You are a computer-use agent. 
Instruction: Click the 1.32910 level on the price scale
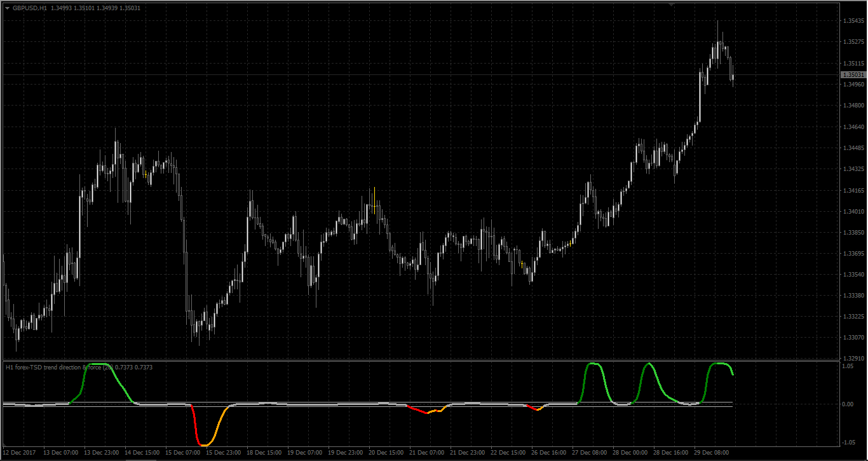point(852,358)
